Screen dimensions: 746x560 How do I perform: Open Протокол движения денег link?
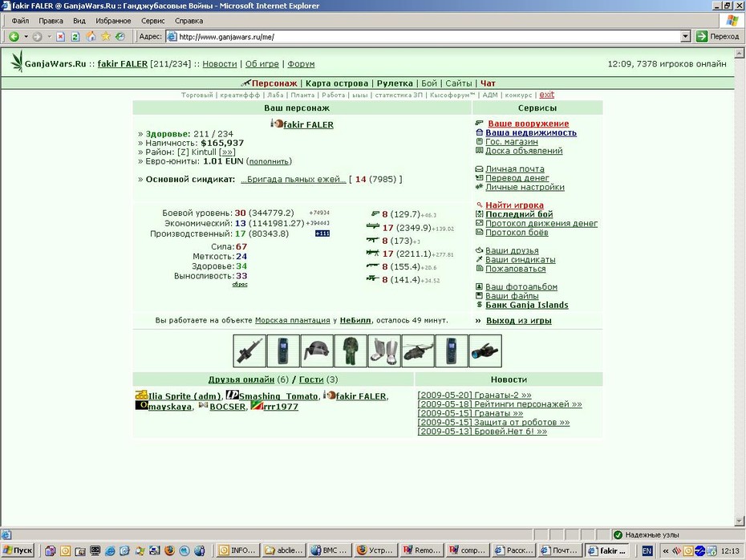(x=541, y=223)
